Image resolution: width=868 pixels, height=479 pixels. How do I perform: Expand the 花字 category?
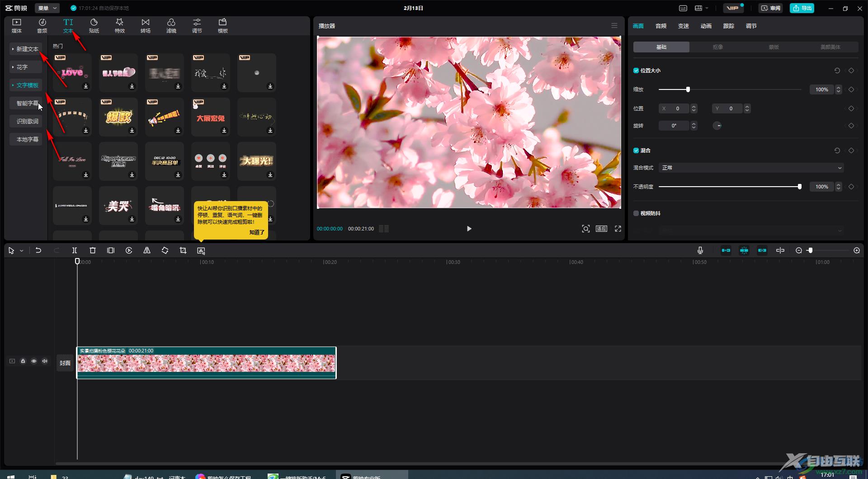(26, 67)
